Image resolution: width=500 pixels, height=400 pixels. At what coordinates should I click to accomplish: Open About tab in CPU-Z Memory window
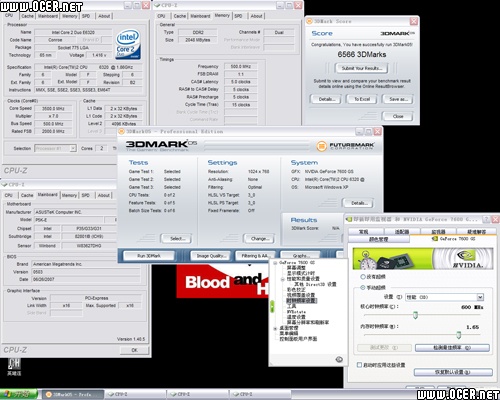pos(256,16)
